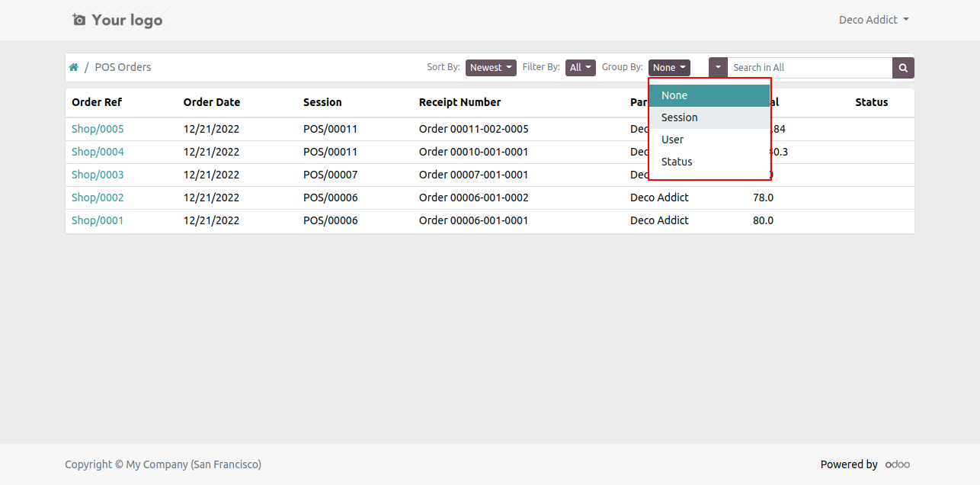Click the Copyright My Company footer text
This screenshot has height=485, width=980.
pyautogui.click(x=163, y=464)
